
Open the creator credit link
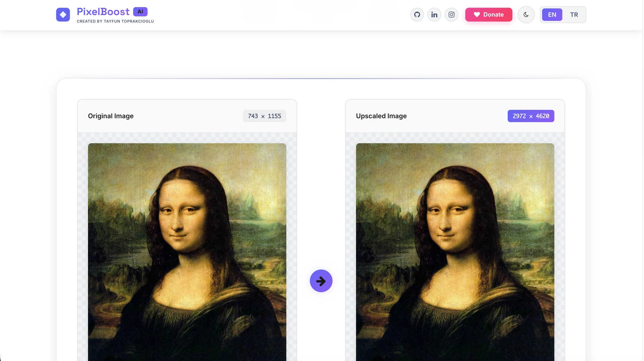click(x=115, y=21)
